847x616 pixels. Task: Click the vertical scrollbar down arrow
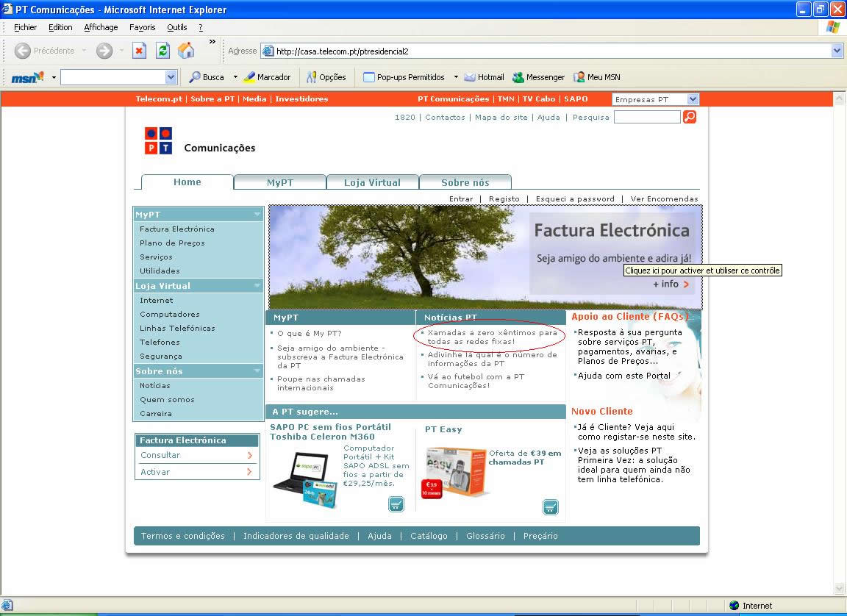pos(839,588)
